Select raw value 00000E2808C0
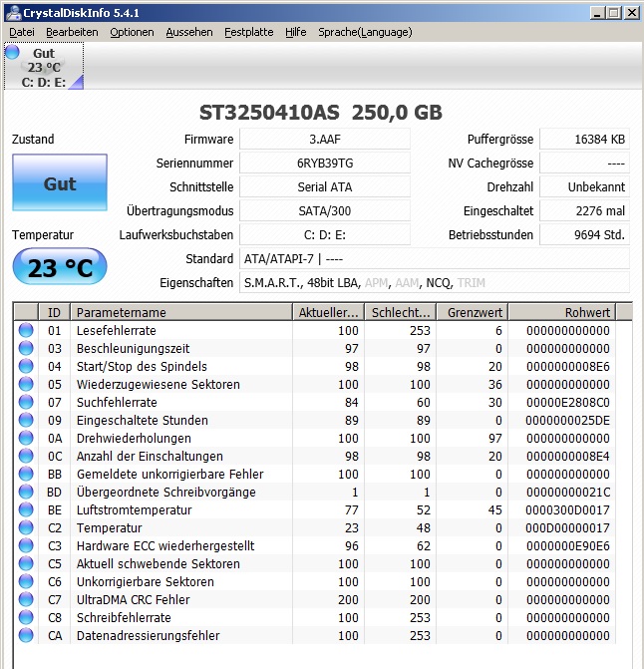Viewport: 644px width, 669px height. (x=567, y=403)
